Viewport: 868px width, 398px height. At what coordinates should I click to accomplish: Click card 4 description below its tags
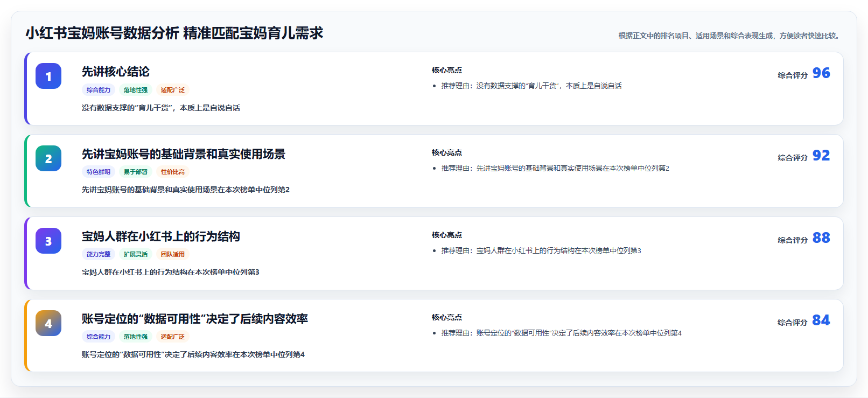coord(193,354)
